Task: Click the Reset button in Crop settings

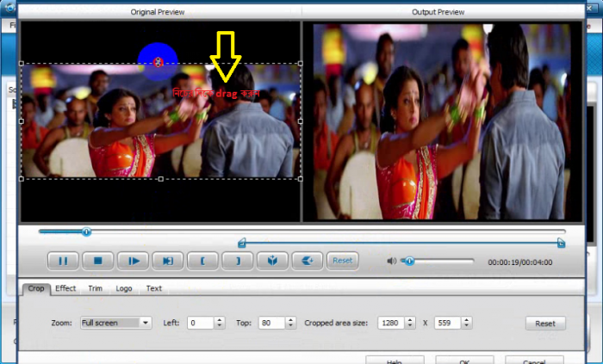Action: (545, 324)
